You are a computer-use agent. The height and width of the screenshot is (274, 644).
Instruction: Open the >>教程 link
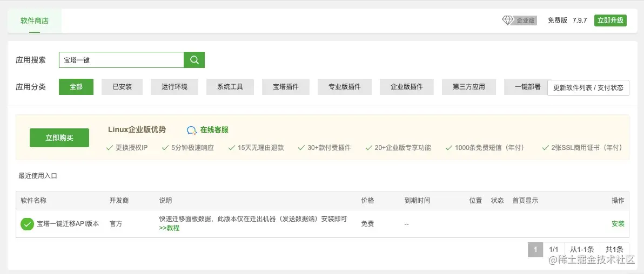click(x=169, y=228)
